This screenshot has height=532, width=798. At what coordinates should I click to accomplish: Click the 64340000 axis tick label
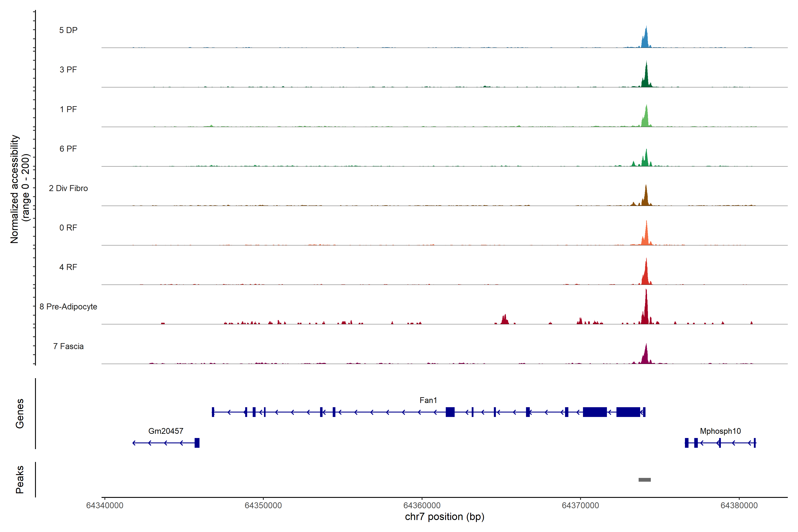[104, 505]
